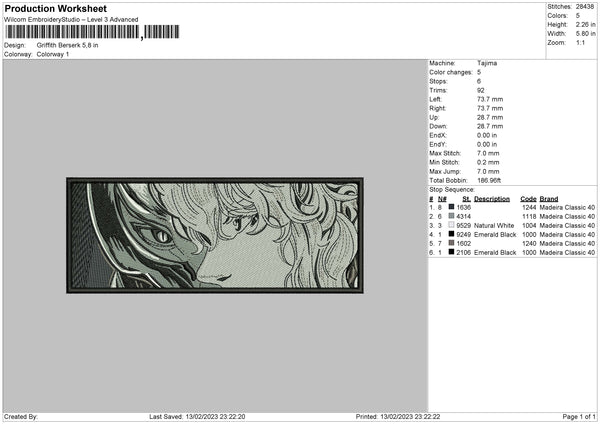Screen dimensions: 600x424
Task: Click the Max Jump value 7.0 mm
Action: click(488, 171)
